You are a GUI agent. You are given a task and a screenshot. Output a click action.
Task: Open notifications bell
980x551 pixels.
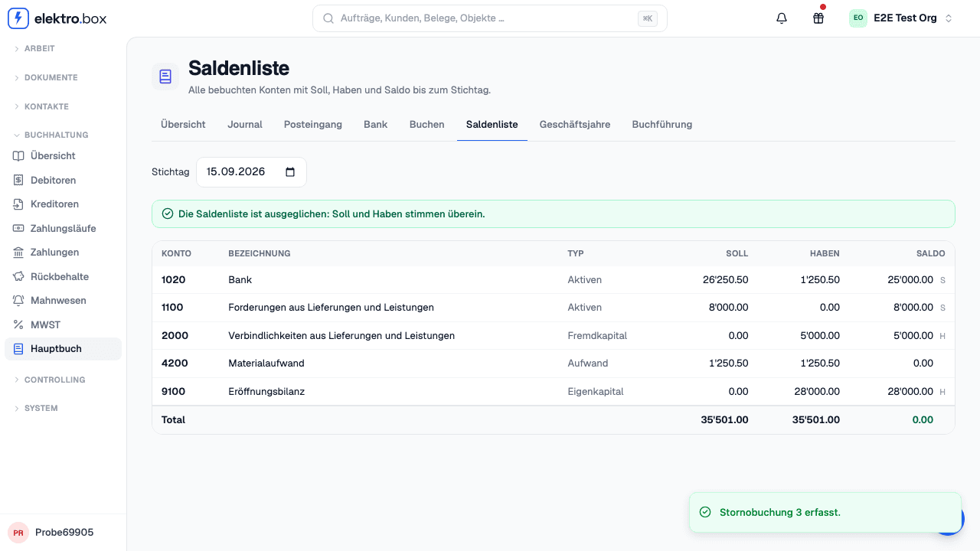click(x=782, y=18)
